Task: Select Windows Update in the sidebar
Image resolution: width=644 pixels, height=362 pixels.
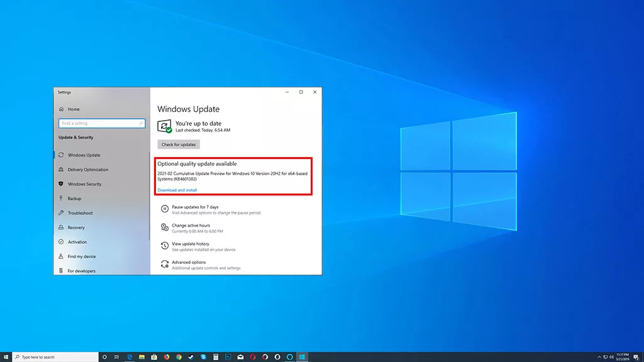Action: (84, 155)
